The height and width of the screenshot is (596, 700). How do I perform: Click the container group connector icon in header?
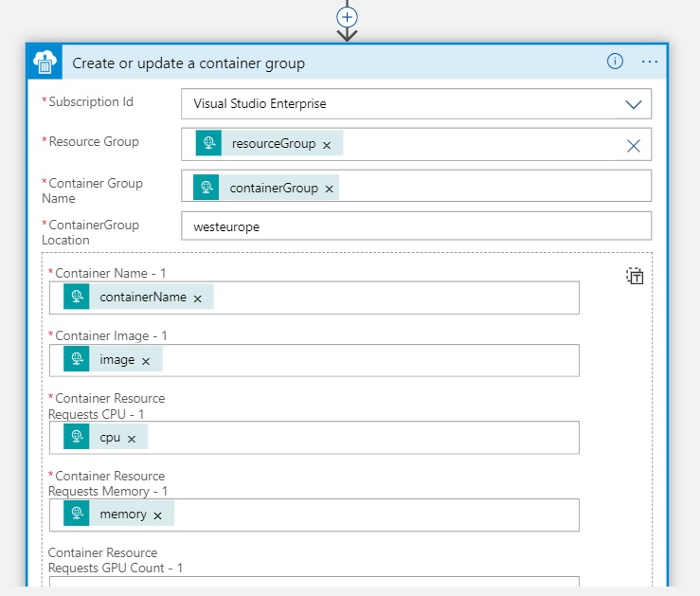tap(45, 63)
